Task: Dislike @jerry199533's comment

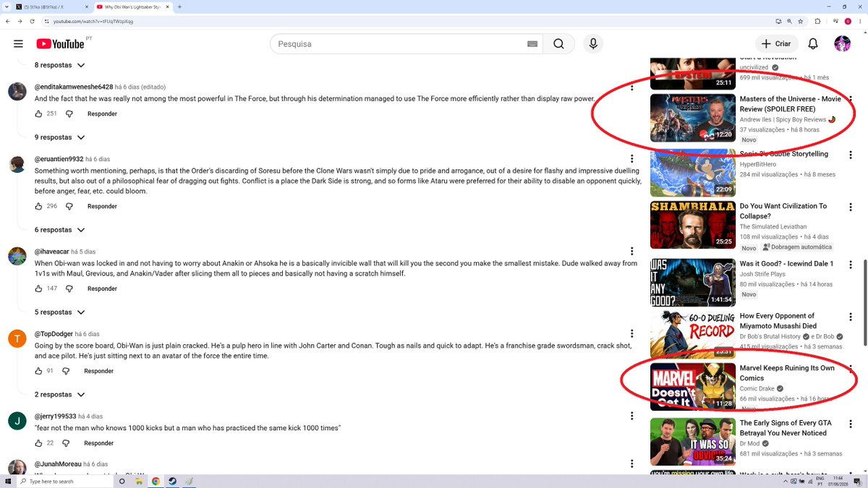Action: 66,443
